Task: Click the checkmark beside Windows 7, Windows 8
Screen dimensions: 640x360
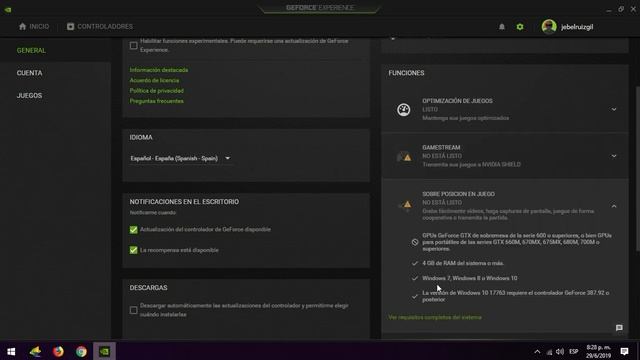Action: [x=415, y=278]
